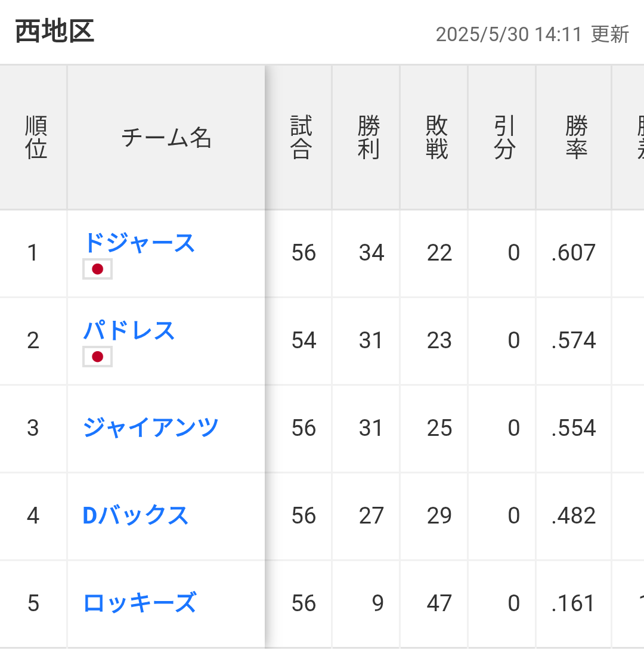The height and width of the screenshot is (669, 644).
Task: Click ロッキーズ 47 losses cell
Action: (x=439, y=603)
